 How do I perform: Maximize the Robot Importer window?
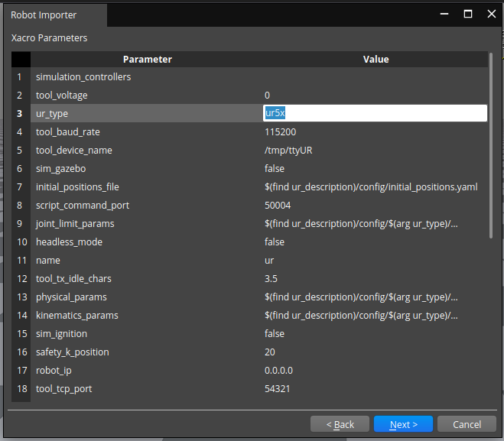coord(468,14)
